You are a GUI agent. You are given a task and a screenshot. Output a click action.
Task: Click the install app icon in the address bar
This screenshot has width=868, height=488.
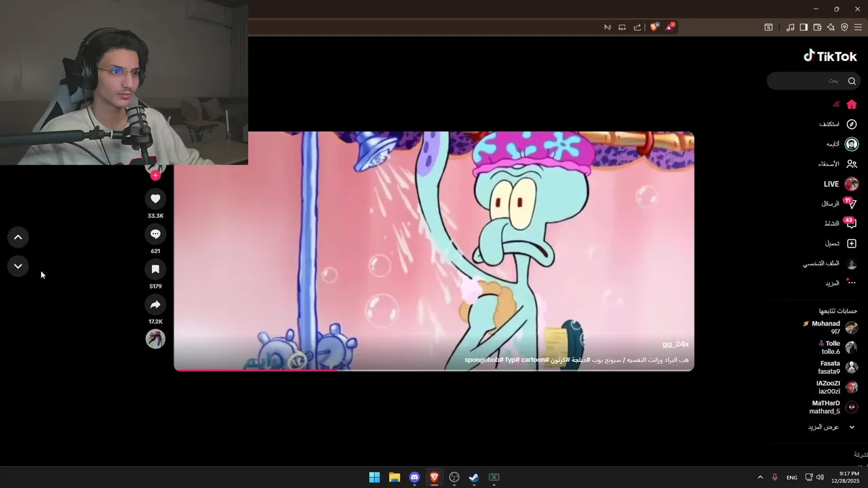tap(622, 27)
